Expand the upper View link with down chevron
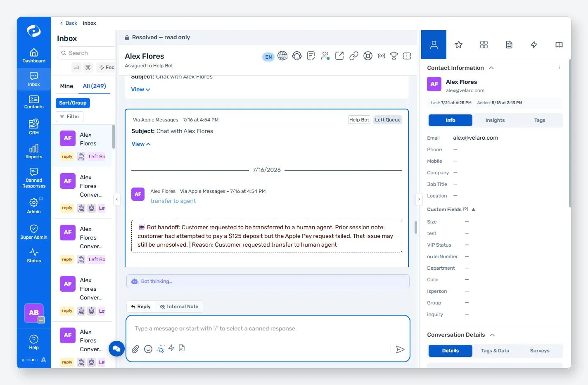 141,89
